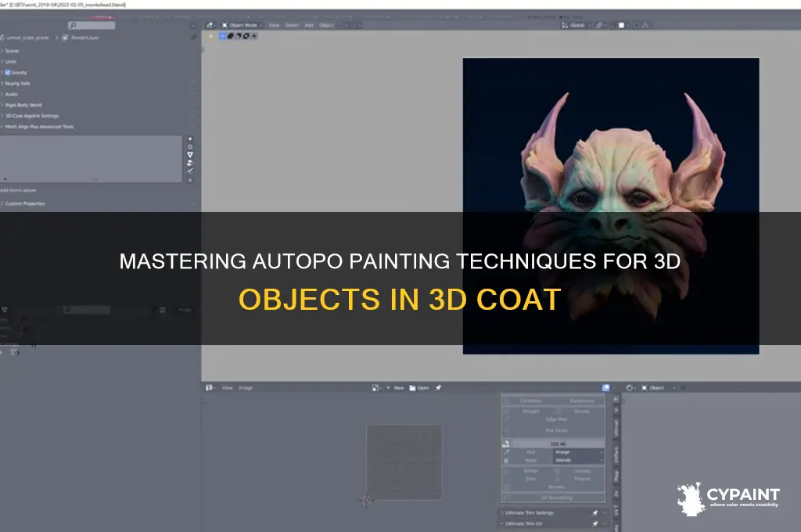Open the viewport Select menu
This screenshot has height=532, width=801.
tap(292, 25)
